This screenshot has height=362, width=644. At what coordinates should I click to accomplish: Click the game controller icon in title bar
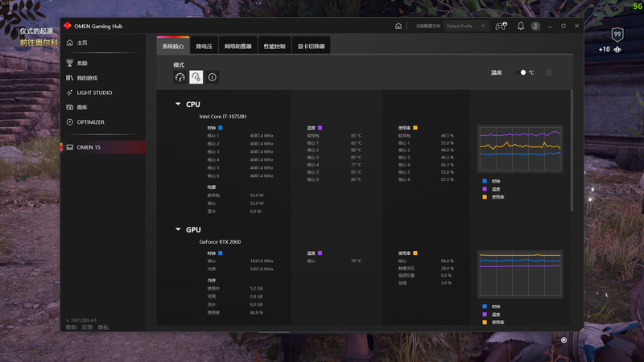tap(502, 26)
